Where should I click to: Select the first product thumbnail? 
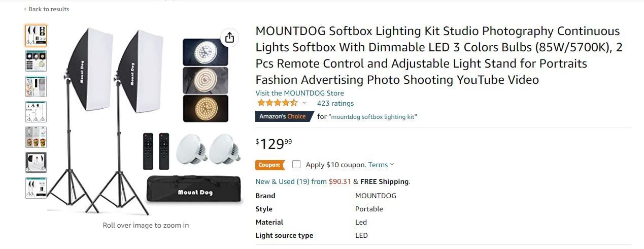(x=36, y=35)
